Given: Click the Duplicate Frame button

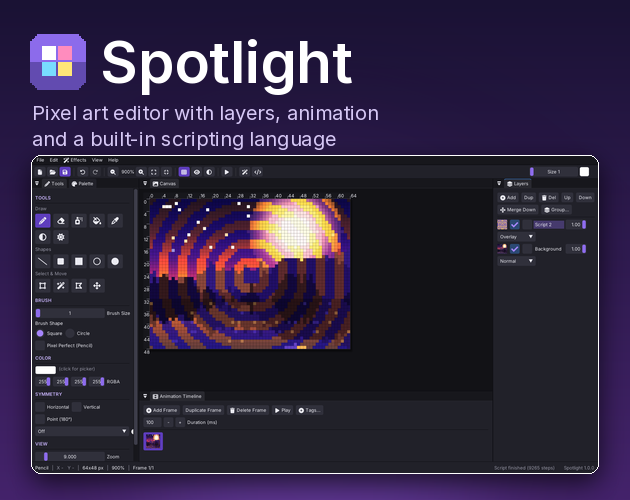Looking at the screenshot, I should coord(203,410).
